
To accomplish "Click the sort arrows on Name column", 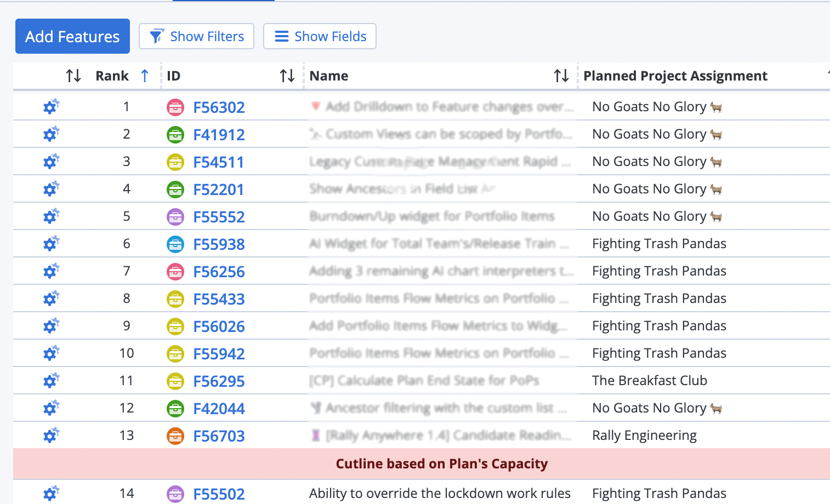I will point(561,76).
